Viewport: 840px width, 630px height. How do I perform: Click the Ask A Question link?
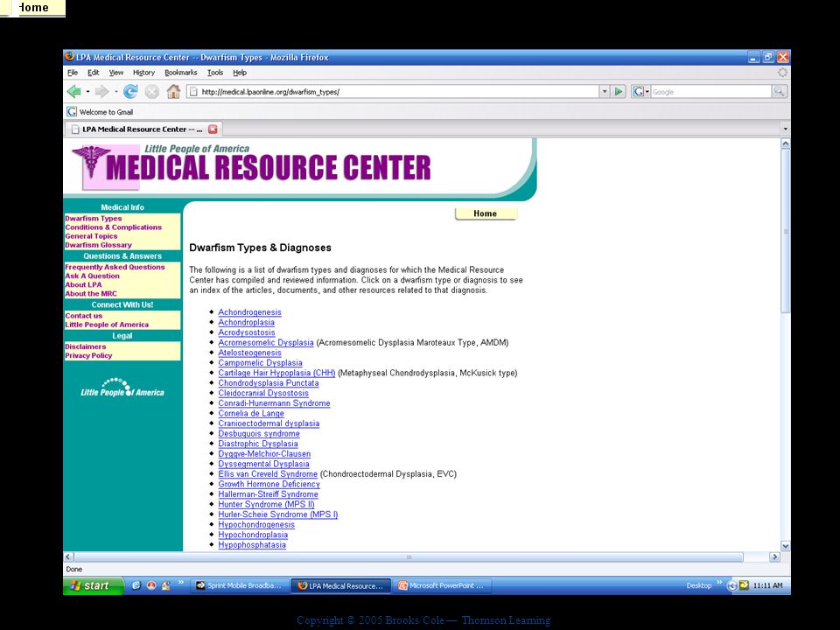tap(92, 276)
